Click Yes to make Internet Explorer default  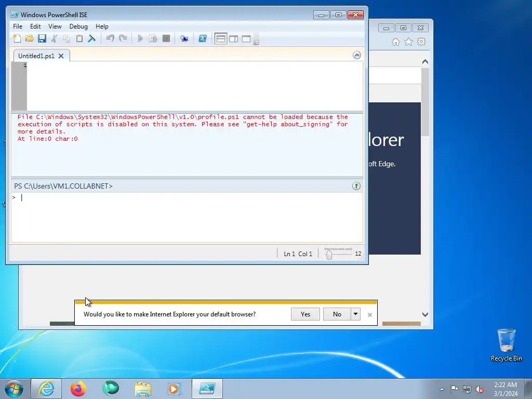click(x=305, y=314)
